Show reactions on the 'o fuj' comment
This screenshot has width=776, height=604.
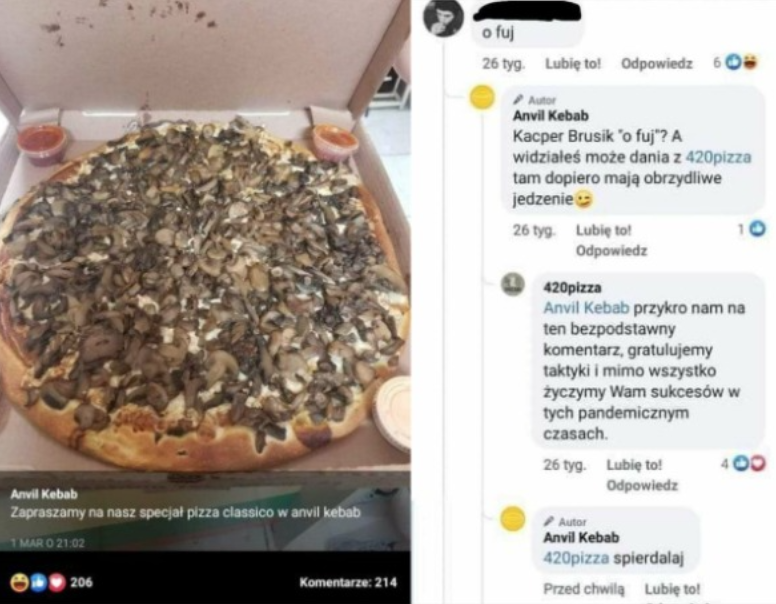[x=735, y=62]
